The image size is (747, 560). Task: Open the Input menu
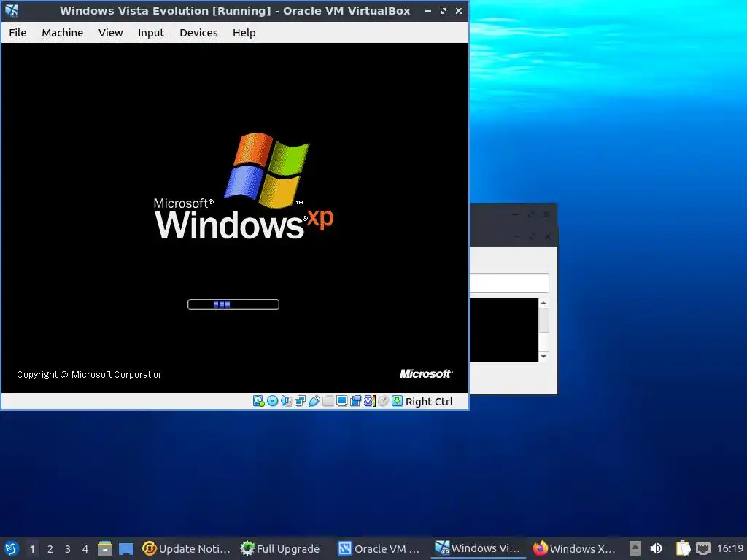(151, 33)
